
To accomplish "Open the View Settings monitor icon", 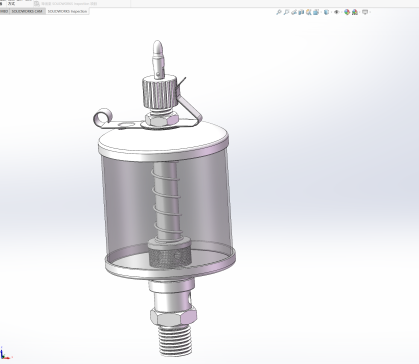I will point(365,12).
